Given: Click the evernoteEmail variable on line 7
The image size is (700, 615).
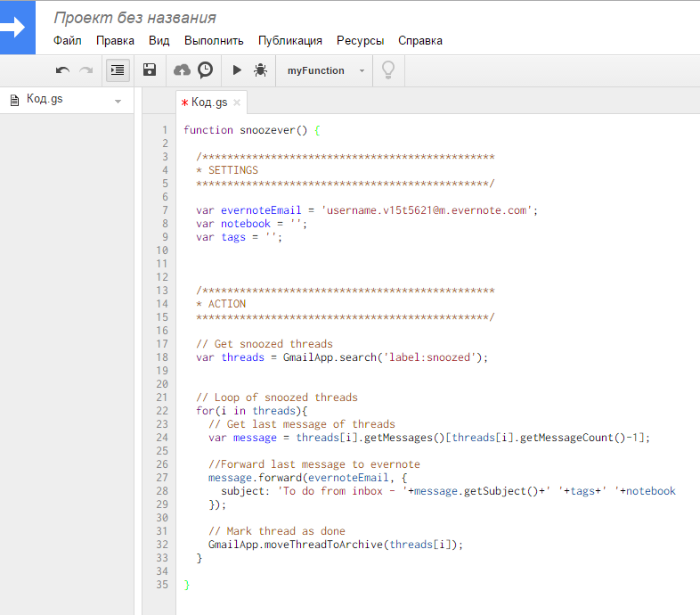Looking at the screenshot, I should click(261, 210).
